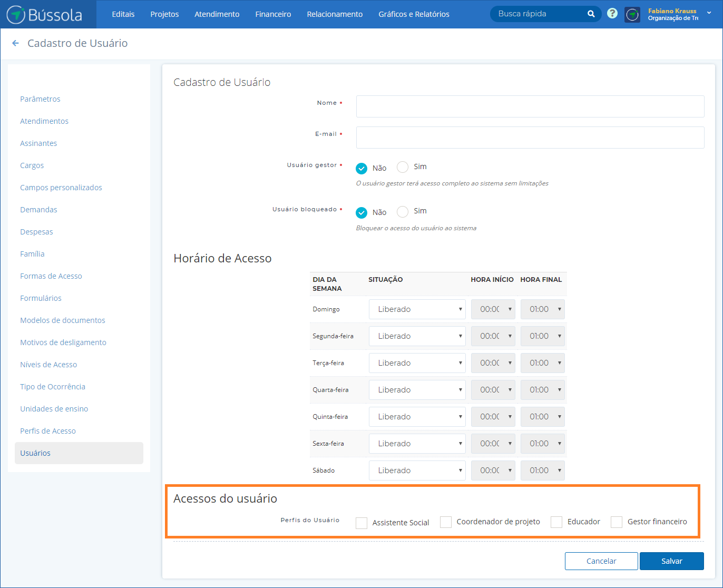Open Formas de Acesso in sidebar
723x588 pixels.
pyautogui.click(x=51, y=276)
